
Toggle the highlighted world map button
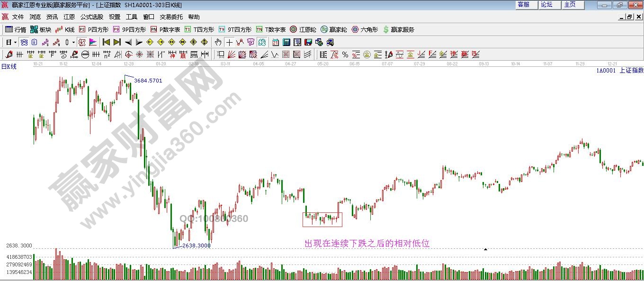coord(261,42)
